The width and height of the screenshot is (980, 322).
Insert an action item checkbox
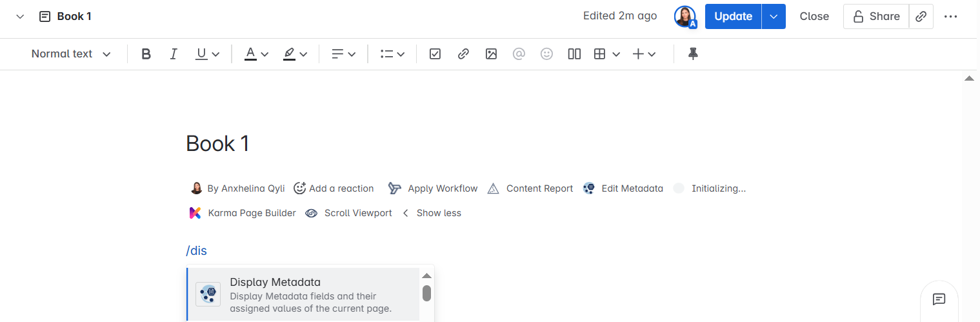(435, 54)
